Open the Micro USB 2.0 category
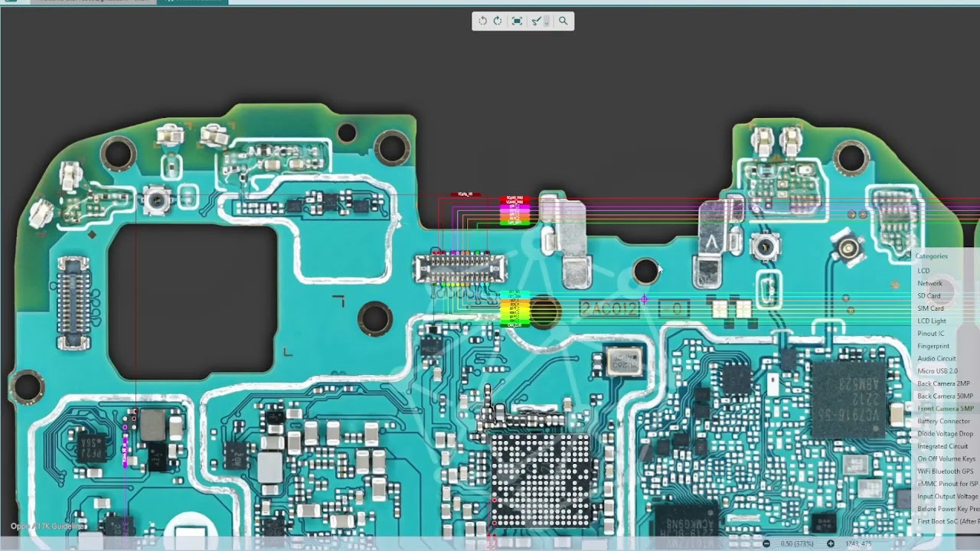980x551 pixels. point(937,371)
